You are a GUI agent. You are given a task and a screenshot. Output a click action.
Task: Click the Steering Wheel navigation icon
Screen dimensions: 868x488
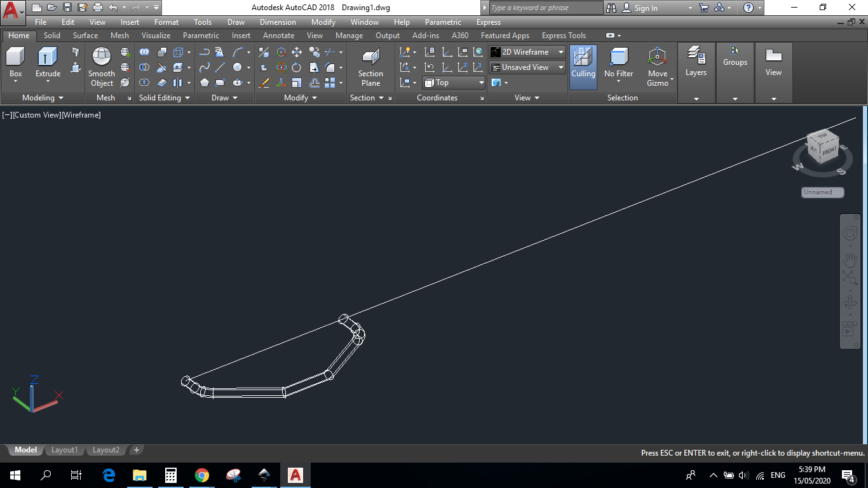(x=850, y=234)
